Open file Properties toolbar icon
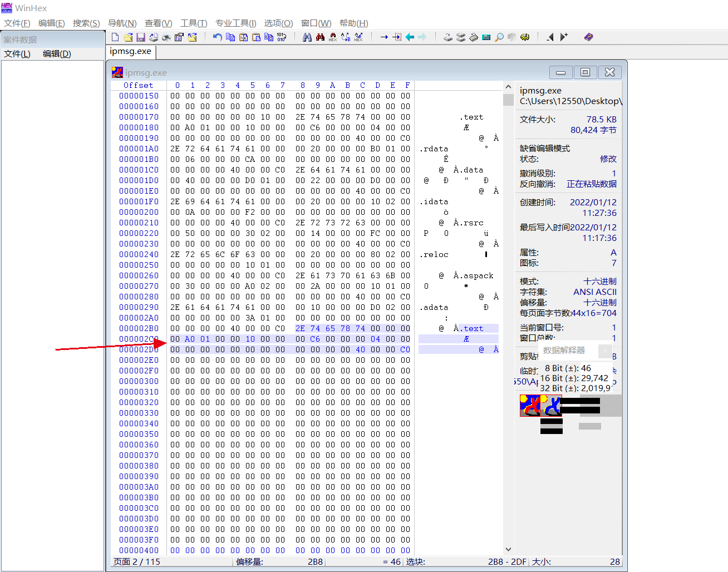This screenshot has width=728, height=572. 179,37
